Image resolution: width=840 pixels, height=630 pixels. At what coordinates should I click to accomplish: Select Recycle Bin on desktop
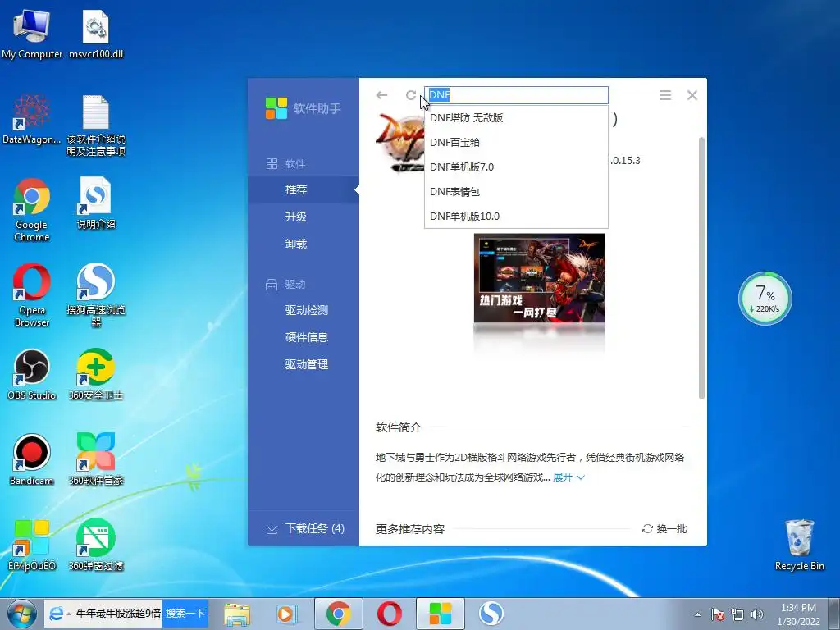click(x=799, y=545)
